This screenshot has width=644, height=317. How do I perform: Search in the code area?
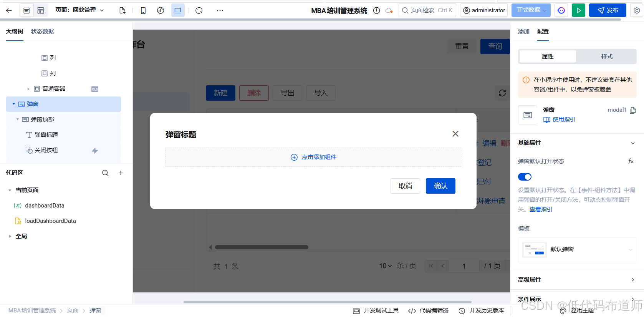(x=105, y=173)
